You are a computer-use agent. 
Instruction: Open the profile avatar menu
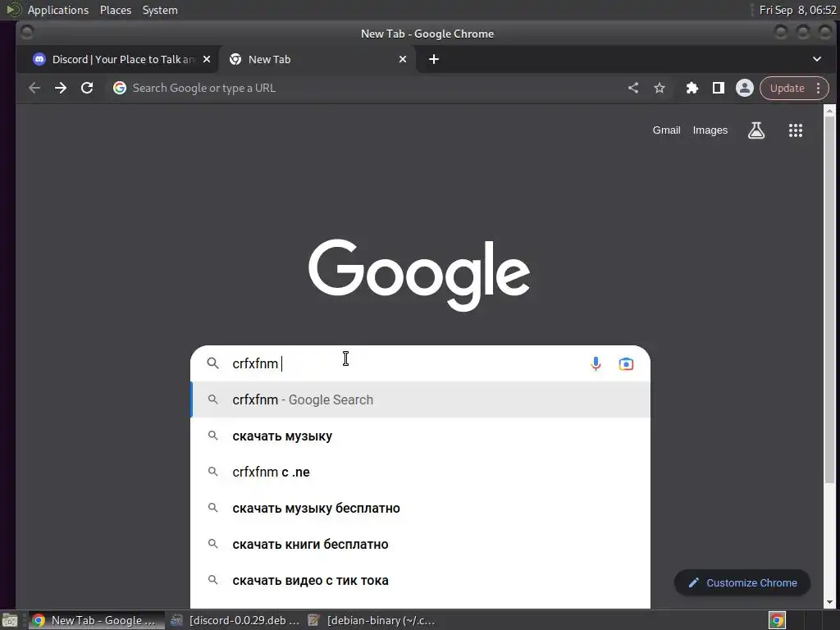point(745,88)
